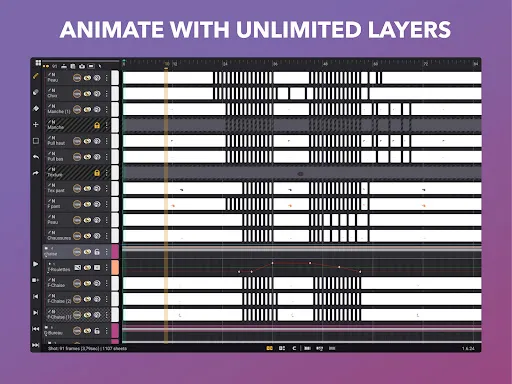Open options menu for Texture layer
The height and width of the screenshot is (384, 512).
(x=107, y=173)
